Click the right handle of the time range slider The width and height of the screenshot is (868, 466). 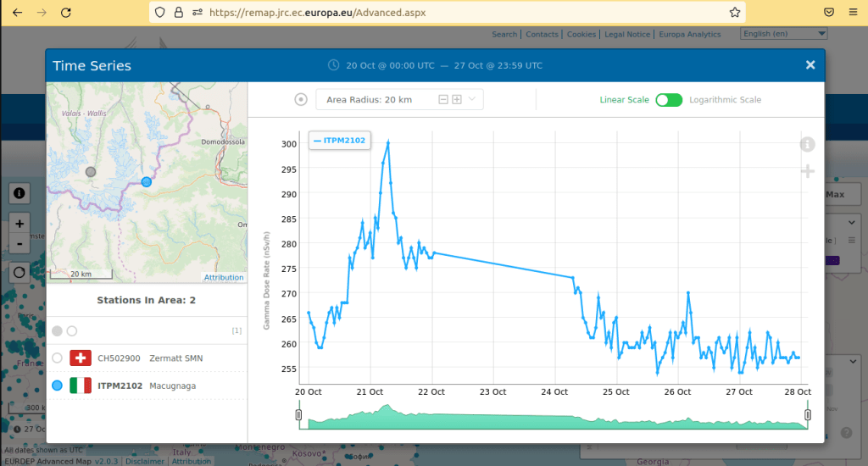808,415
